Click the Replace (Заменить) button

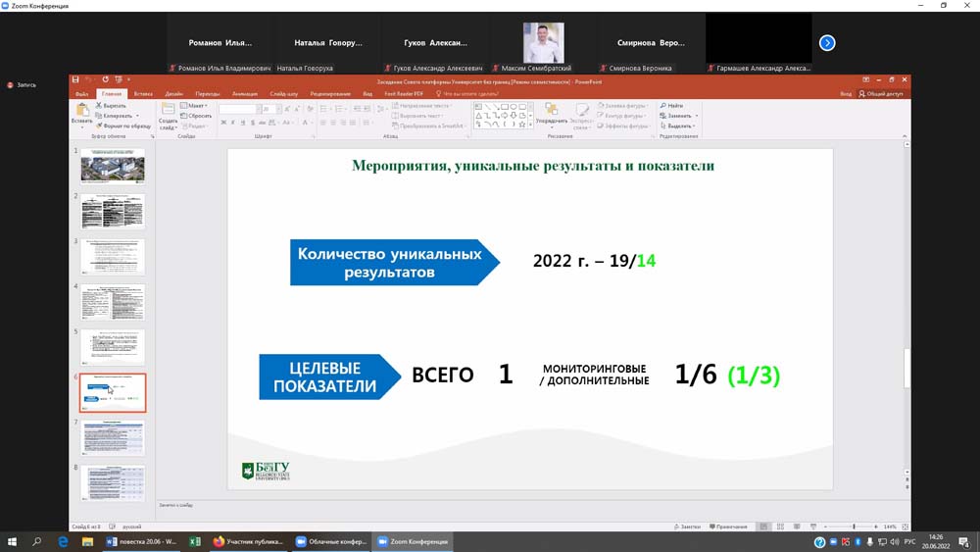click(675, 116)
